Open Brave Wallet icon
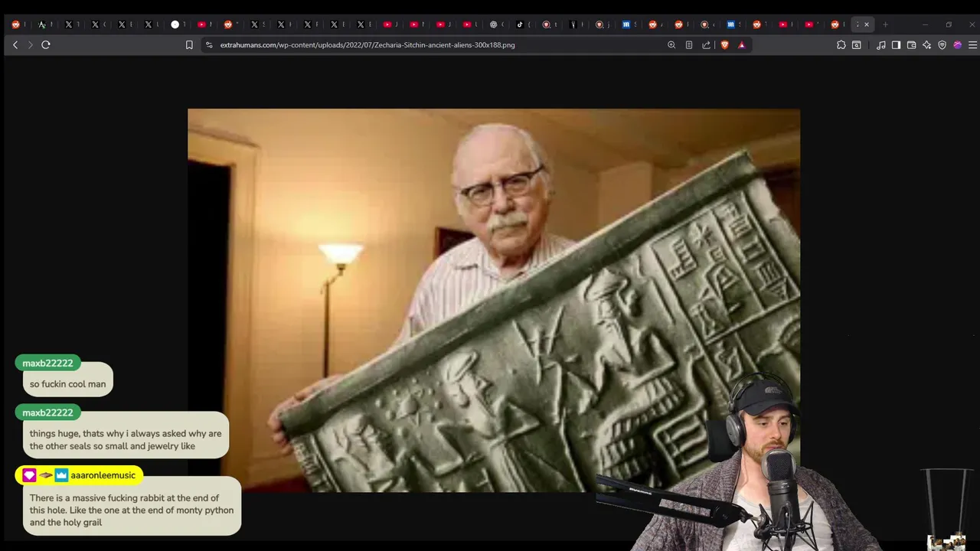This screenshot has height=551, width=980. [912, 45]
